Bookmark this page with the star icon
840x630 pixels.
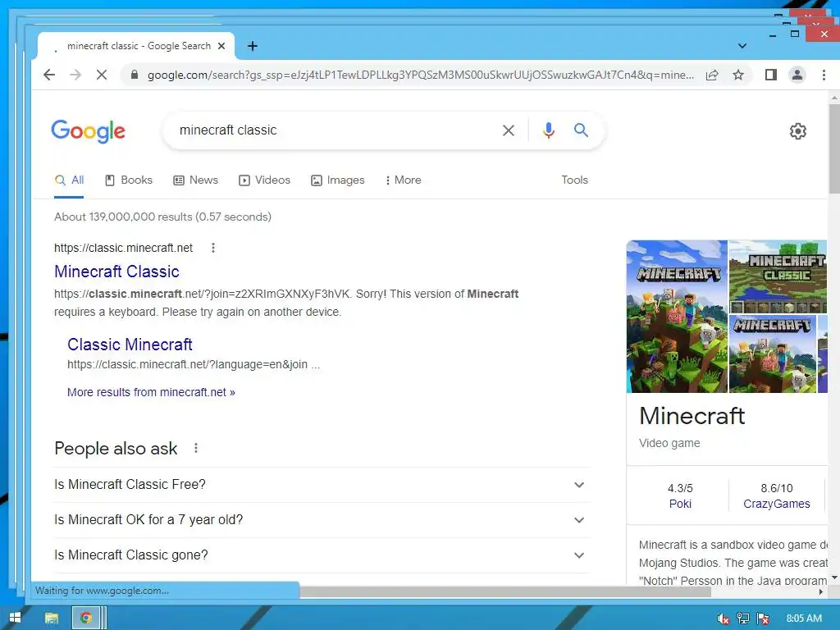[738, 75]
